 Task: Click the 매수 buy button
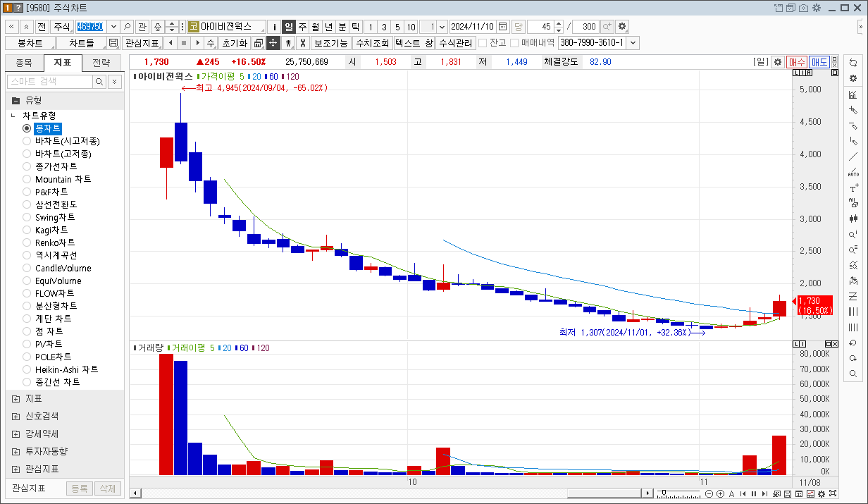point(797,62)
